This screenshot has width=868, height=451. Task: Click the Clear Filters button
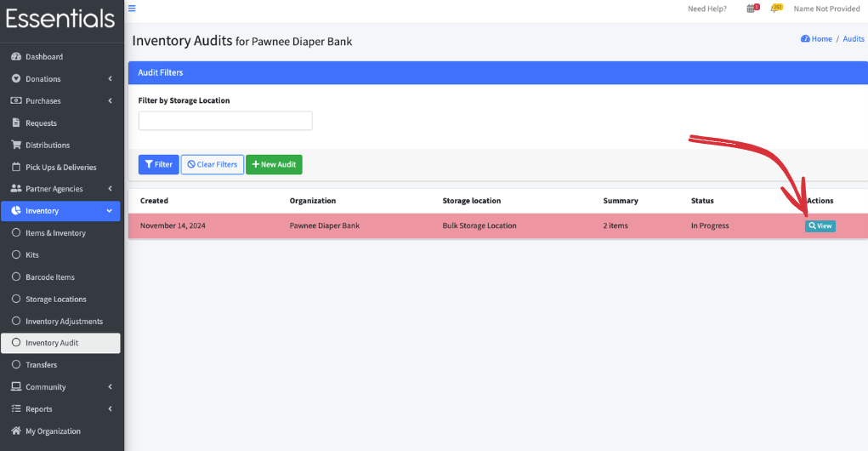click(x=213, y=164)
